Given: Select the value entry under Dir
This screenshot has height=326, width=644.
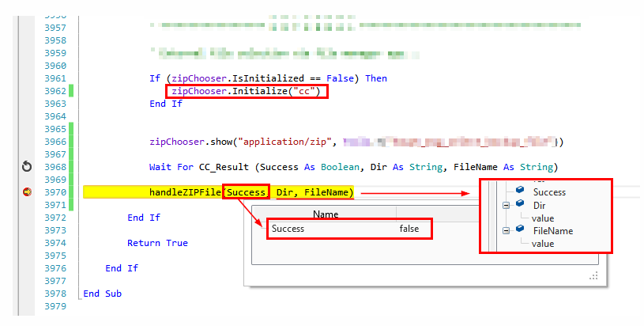Looking at the screenshot, I should pyautogui.click(x=543, y=218).
